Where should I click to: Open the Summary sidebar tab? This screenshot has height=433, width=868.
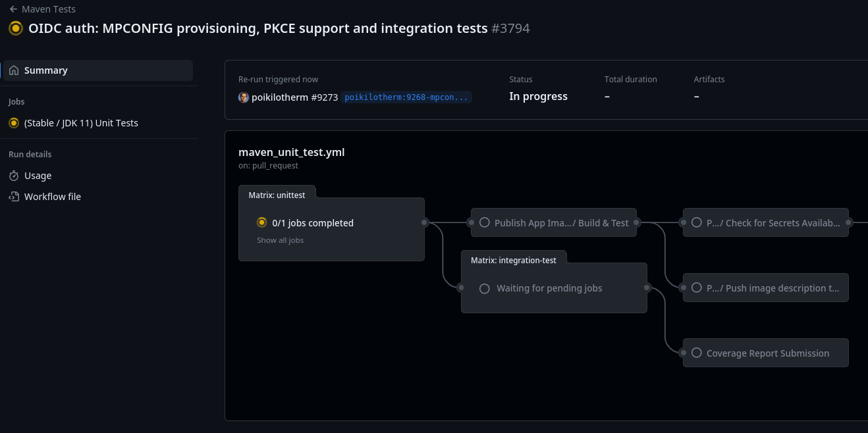tap(46, 70)
